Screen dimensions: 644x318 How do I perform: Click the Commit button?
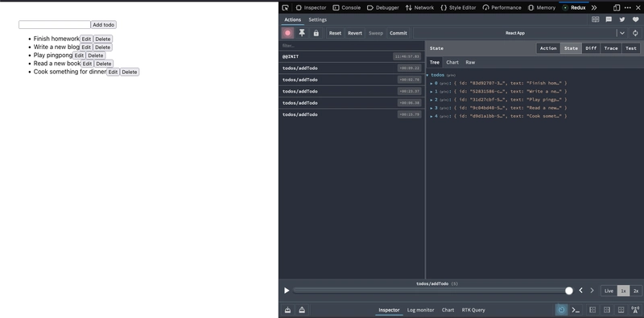[398, 33]
